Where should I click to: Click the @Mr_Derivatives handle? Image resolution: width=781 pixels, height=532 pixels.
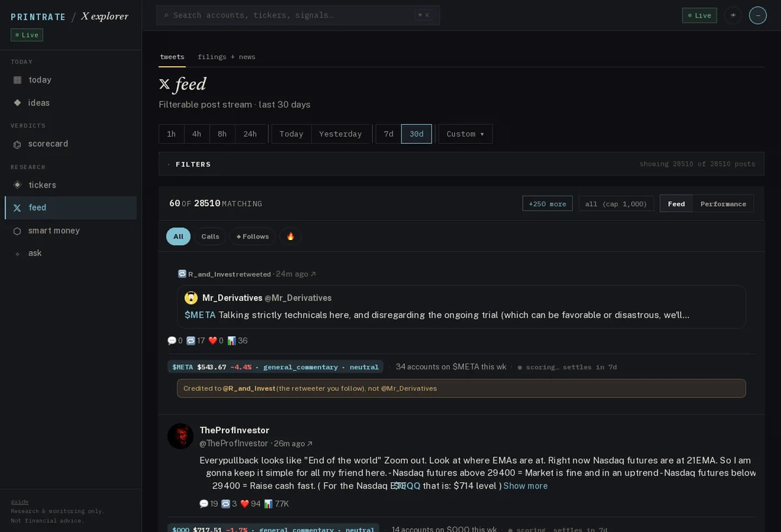298,298
